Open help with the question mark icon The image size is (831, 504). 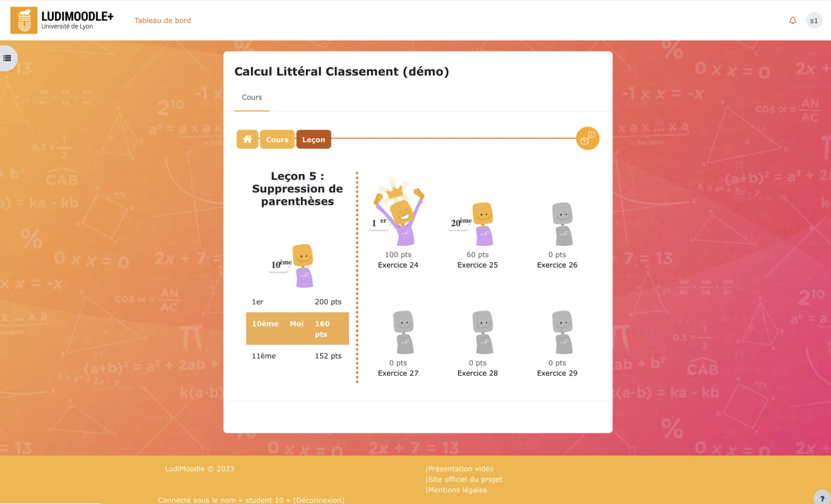point(822,499)
